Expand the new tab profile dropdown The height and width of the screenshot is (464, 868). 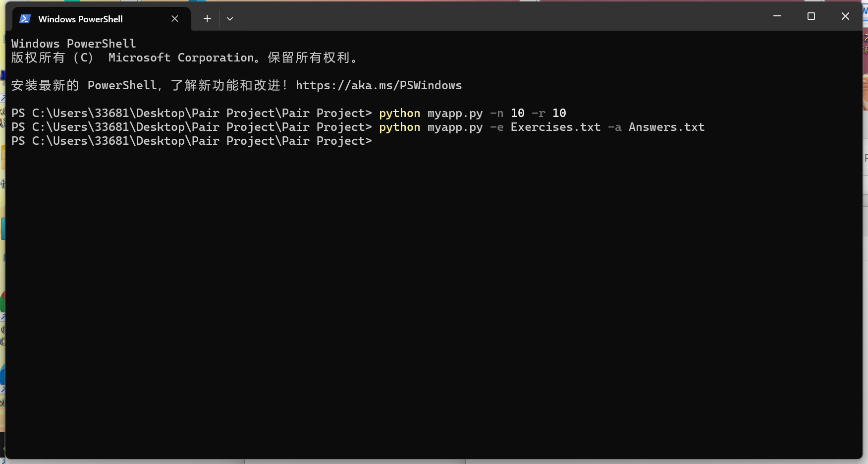click(x=230, y=19)
